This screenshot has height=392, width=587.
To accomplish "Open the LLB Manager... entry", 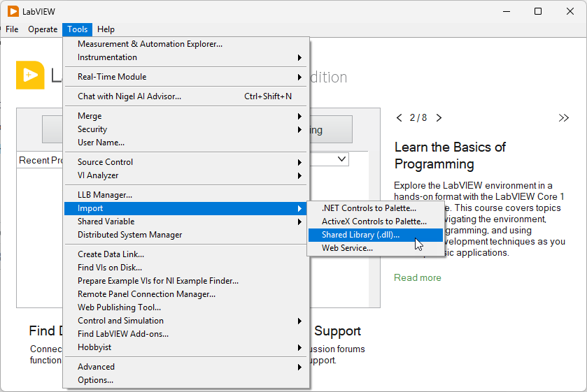I will click(105, 195).
